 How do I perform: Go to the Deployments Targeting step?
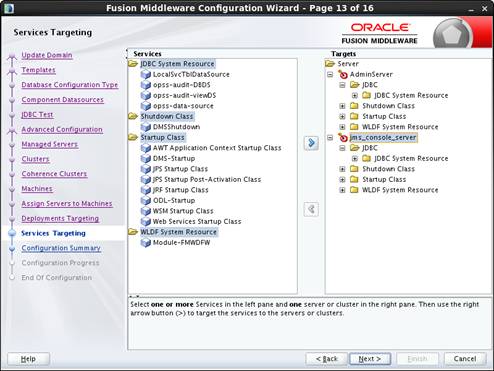click(60, 219)
